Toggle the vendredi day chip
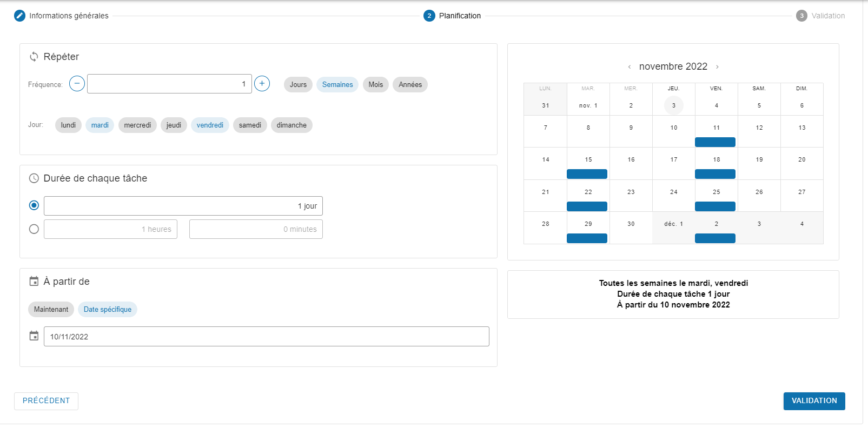The width and height of the screenshot is (868, 428). (210, 125)
